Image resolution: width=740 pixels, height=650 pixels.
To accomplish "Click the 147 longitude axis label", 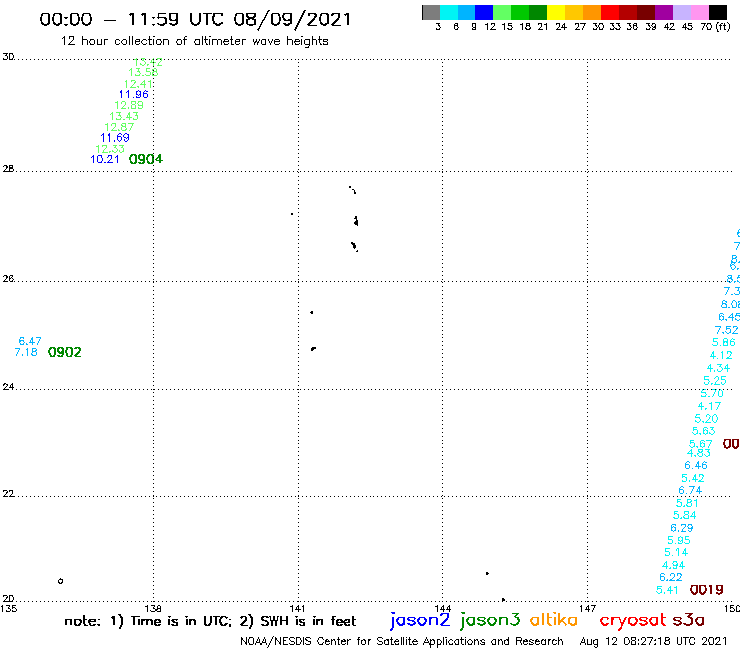I will tap(587, 608).
